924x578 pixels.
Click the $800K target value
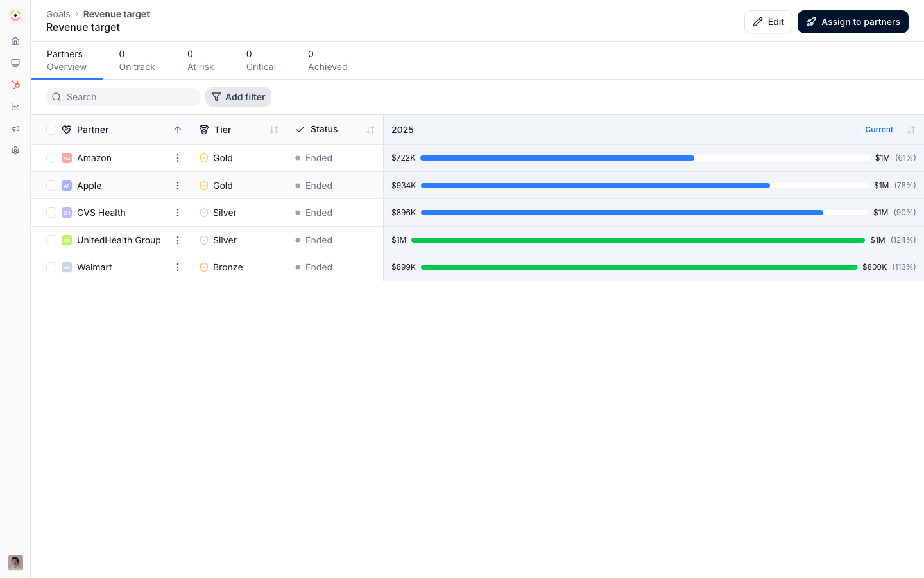[875, 267]
